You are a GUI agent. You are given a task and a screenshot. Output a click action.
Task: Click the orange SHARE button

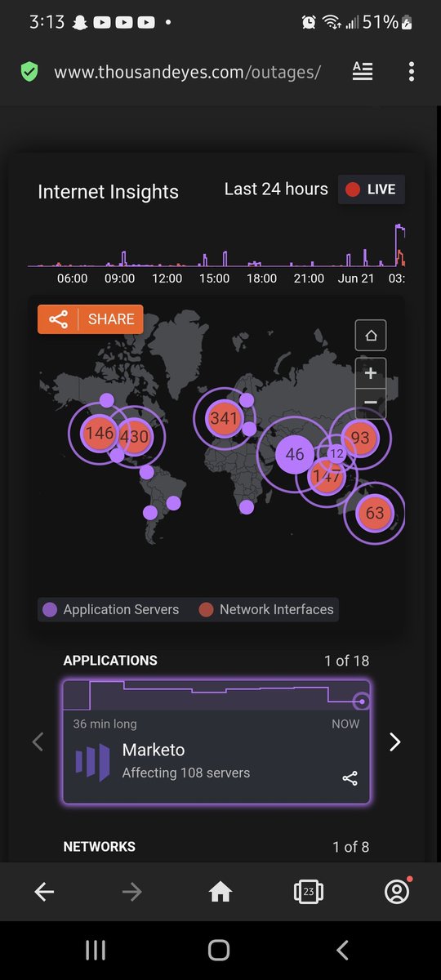coord(90,319)
